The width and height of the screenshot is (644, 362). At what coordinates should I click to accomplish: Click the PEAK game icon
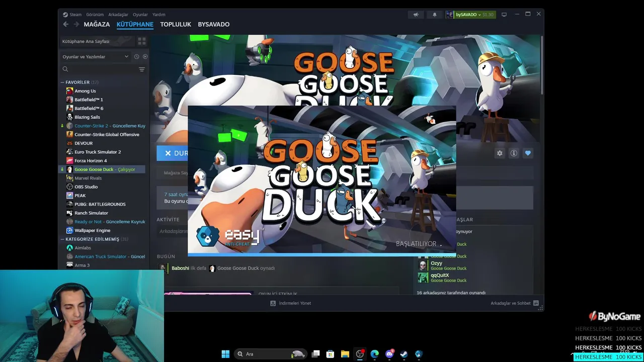(69, 196)
